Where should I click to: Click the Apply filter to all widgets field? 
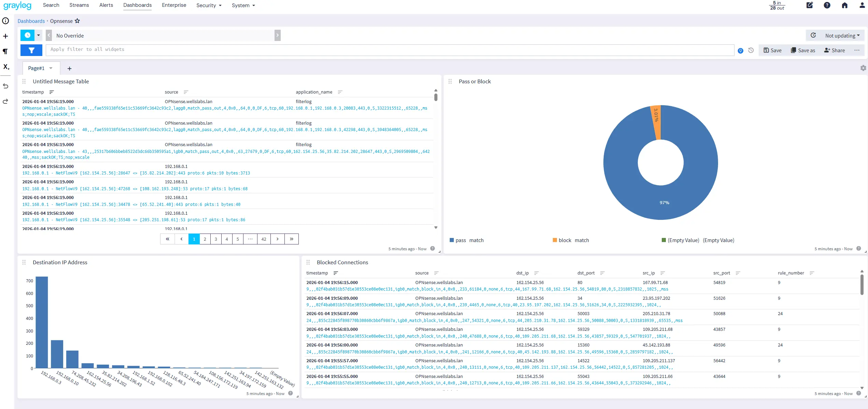390,50
